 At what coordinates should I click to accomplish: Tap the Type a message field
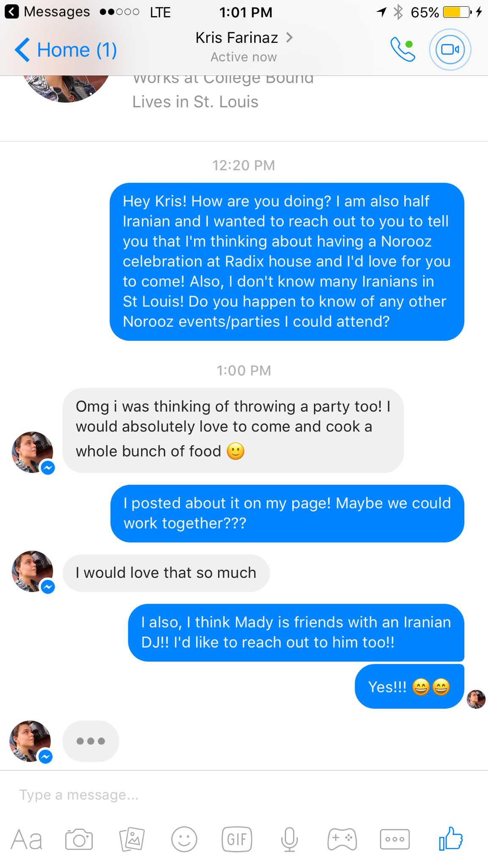(212, 795)
